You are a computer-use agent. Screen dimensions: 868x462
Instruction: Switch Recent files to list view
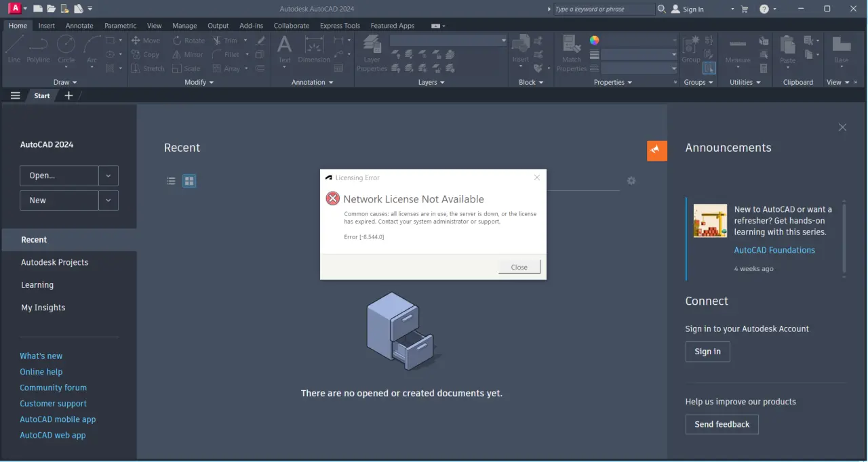(x=171, y=181)
